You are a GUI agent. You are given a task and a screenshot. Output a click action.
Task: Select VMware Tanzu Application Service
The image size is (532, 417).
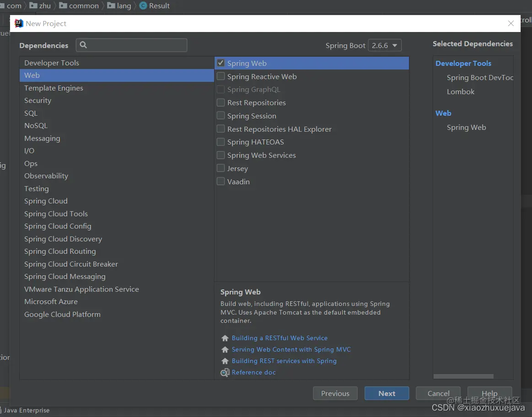pos(117,289)
